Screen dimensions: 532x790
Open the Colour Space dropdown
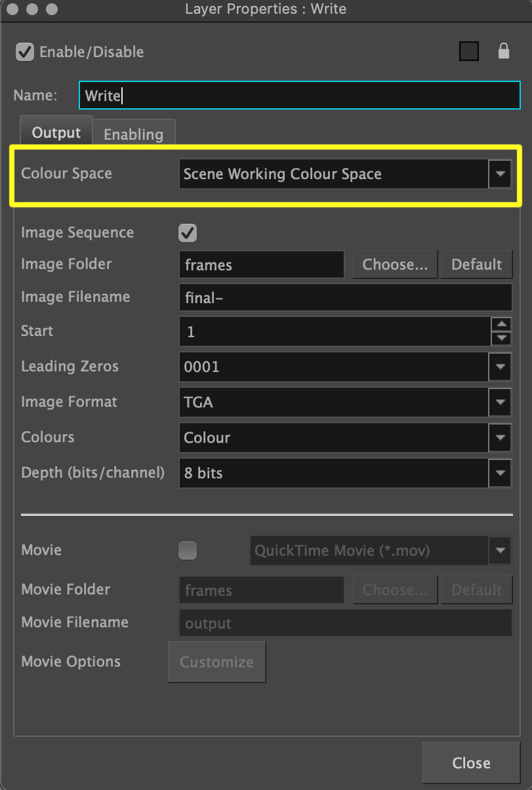tap(500, 175)
